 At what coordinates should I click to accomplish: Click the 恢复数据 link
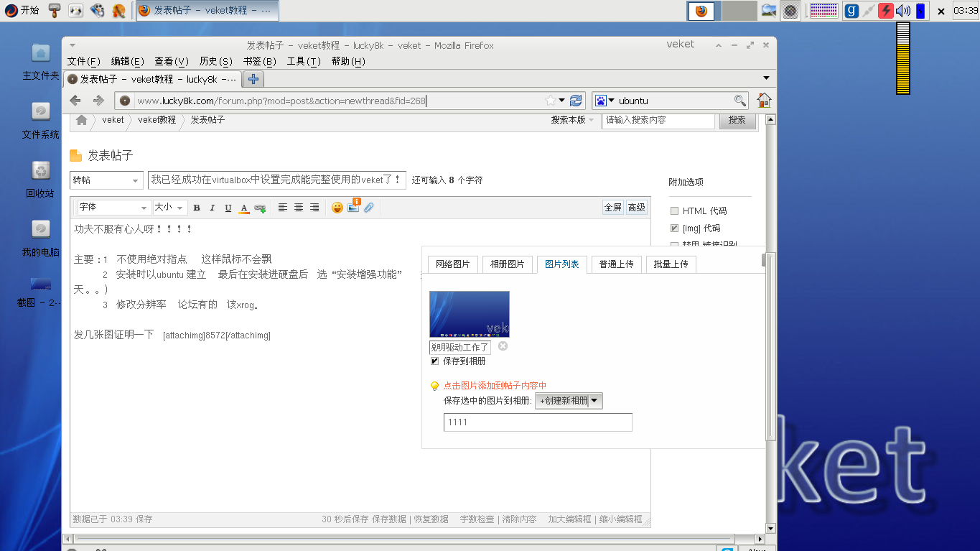(x=431, y=519)
